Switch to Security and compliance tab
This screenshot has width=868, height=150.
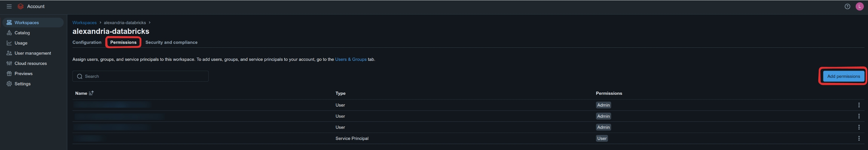171,42
